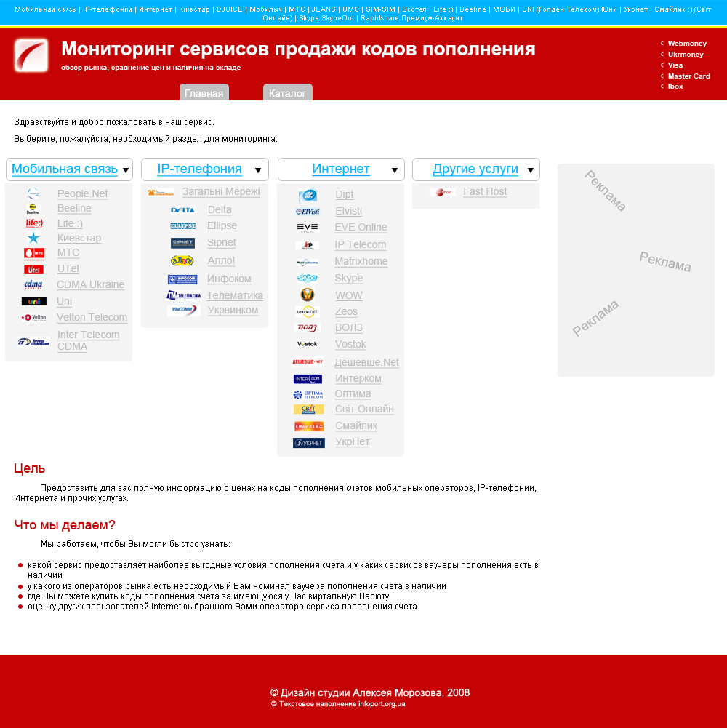This screenshot has height=728, width=727.
Task: Click the Реклама advertisement banner block
Action: pyautogui.click(x=635, y=270)
